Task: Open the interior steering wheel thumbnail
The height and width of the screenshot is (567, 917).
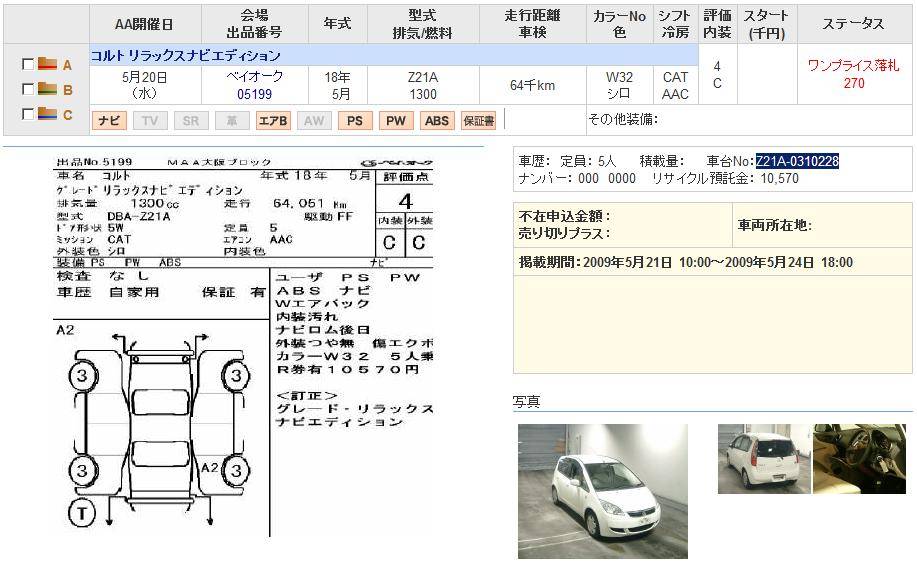Action: coord(860,459)
